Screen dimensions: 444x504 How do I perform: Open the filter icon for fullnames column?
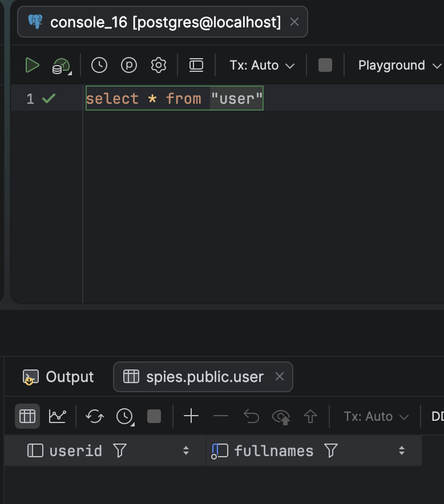pyautogui.click(x=331, y=450)
